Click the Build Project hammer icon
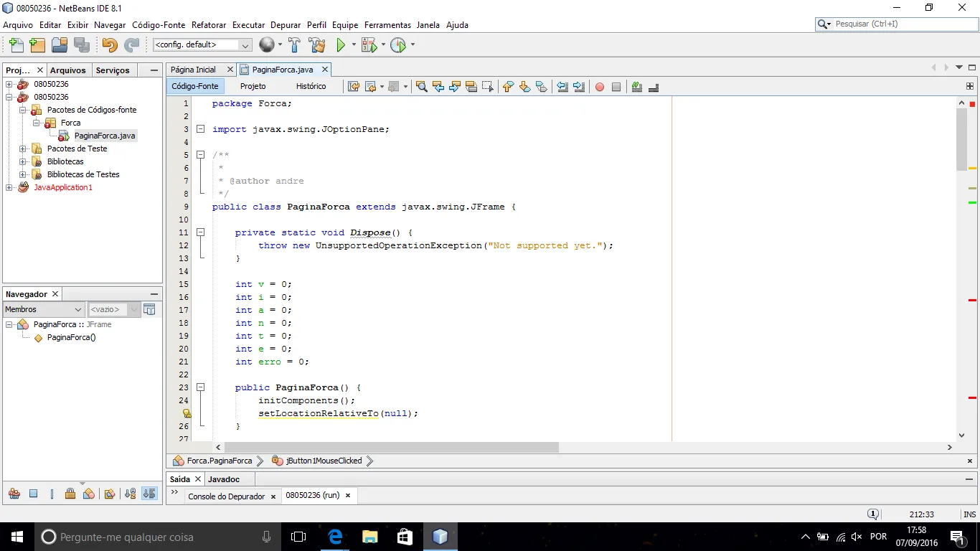This screenshot has width=980, height=551. [294, 45]
